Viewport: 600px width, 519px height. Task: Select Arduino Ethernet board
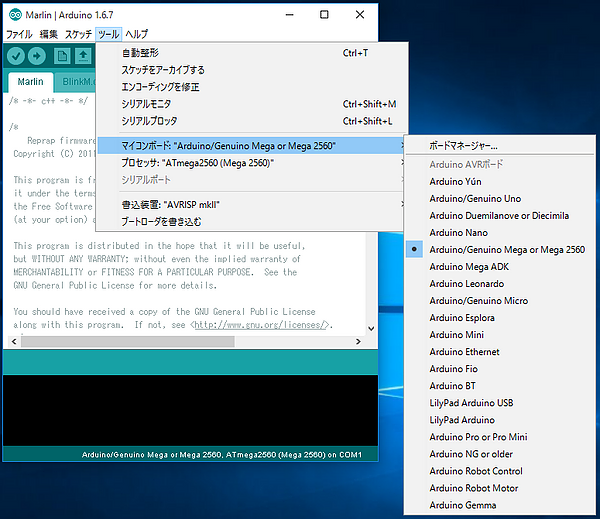[500, 352]
